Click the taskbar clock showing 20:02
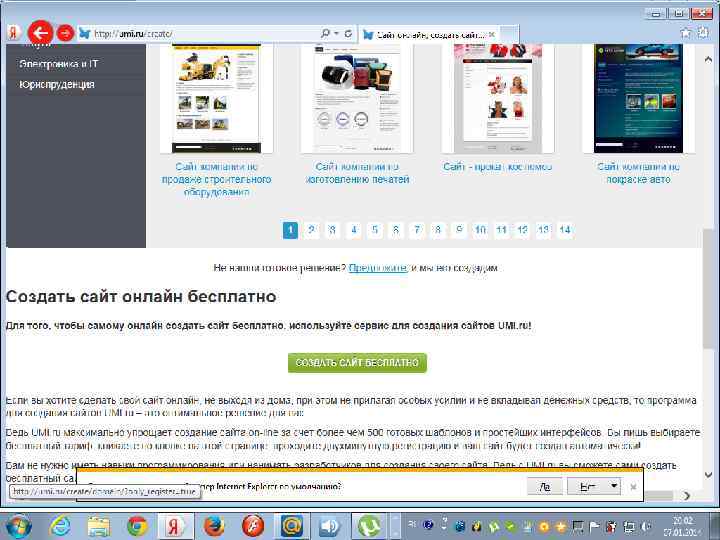 pos(682,526)
